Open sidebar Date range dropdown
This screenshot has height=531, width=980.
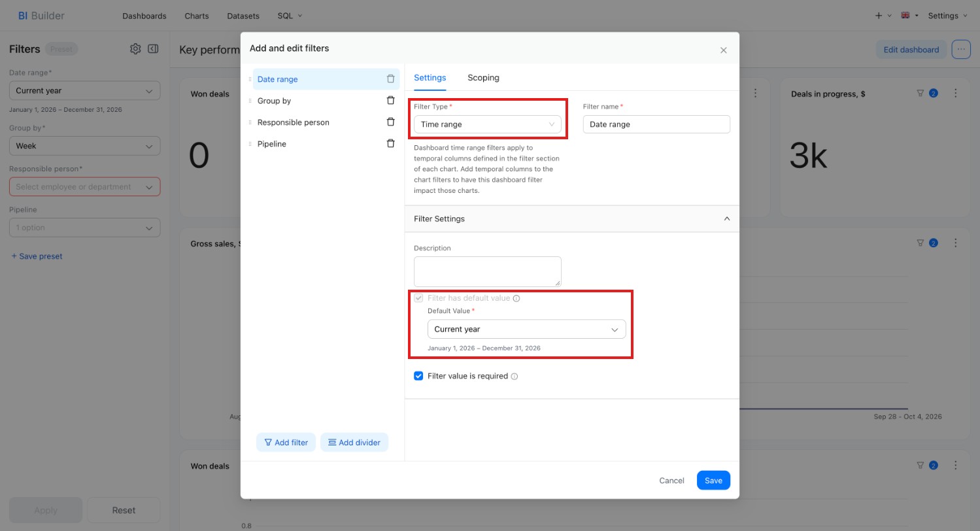[x=84, y=91]
